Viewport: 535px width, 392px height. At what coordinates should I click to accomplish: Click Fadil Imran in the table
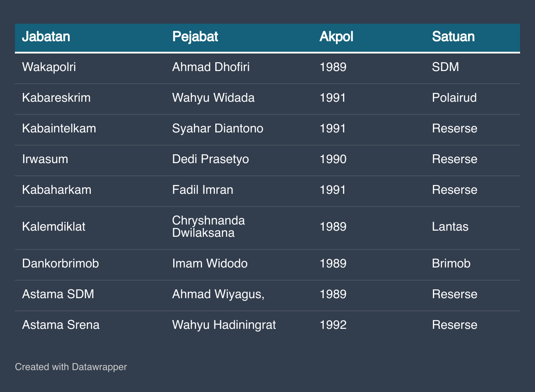(203, 189)
